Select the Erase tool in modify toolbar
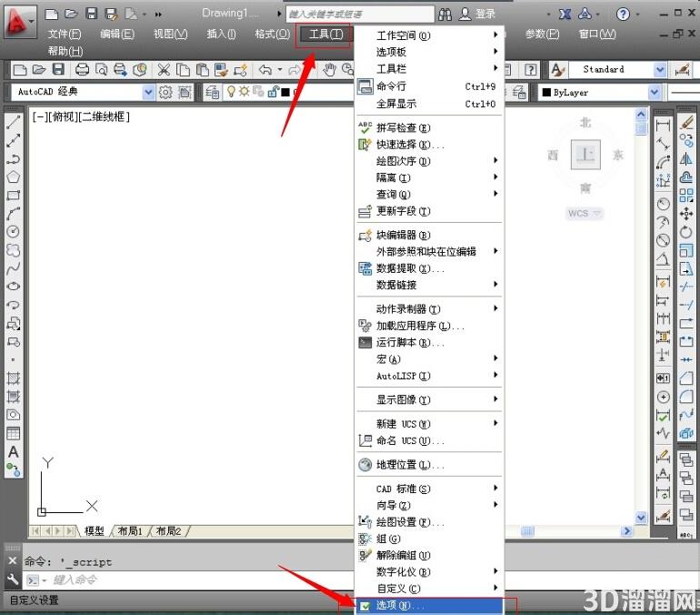 (x=686, y=122)
